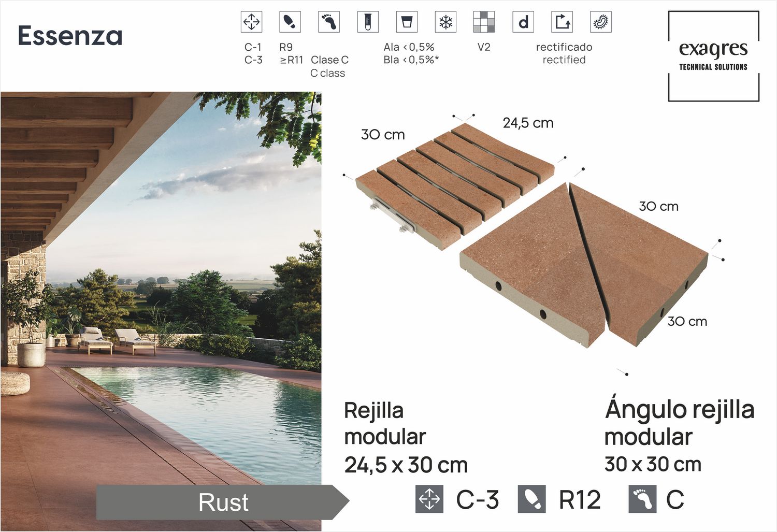Click the exagres Technical Solutions logo
Screen dimensions: 777x532
714,56
